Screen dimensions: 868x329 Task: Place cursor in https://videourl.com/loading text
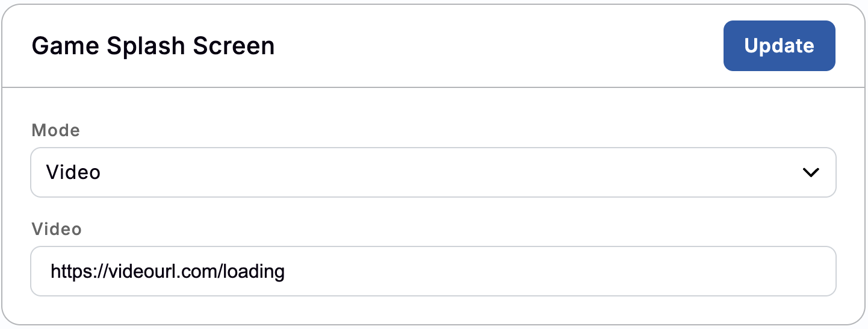167,271
